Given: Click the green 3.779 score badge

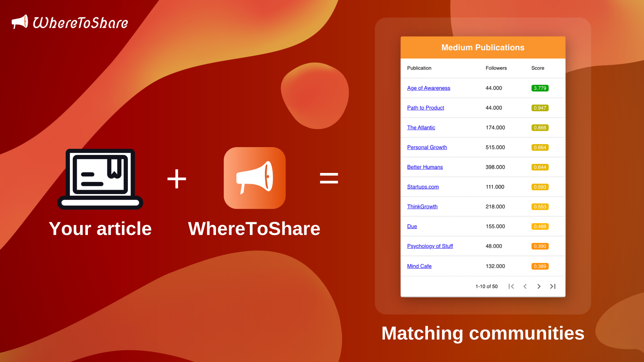Looking at the screenshot, I should [x=540, y=88].
